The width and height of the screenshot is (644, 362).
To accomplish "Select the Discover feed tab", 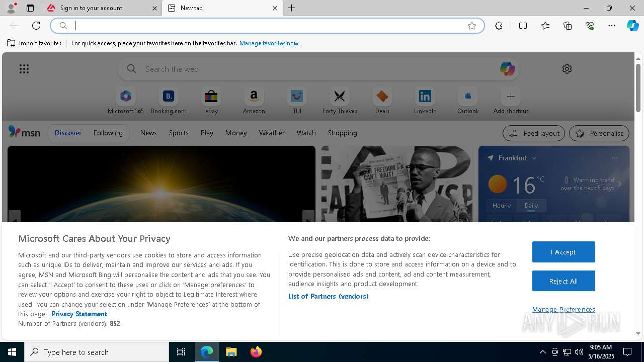I will tap(68, 133).
